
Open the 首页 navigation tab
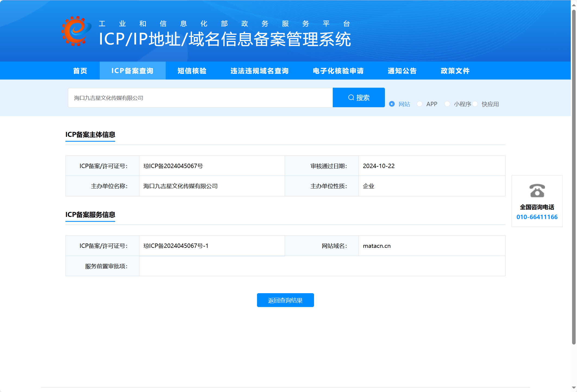point(80,71)
